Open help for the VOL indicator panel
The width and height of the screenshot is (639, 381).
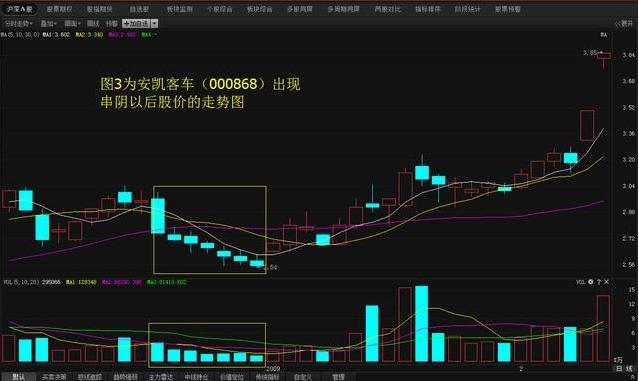pyautogui.click(x=599, y=282)
